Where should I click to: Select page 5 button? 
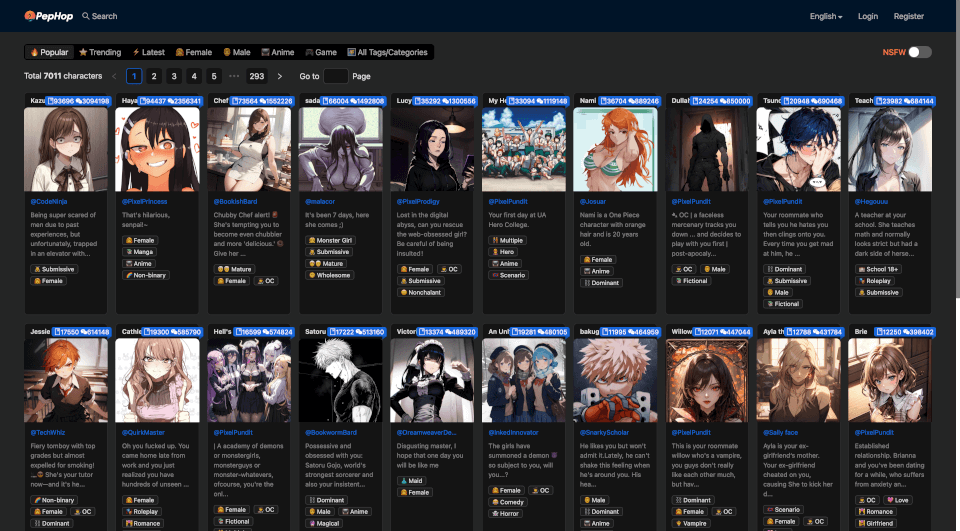(x=214, y=76)
